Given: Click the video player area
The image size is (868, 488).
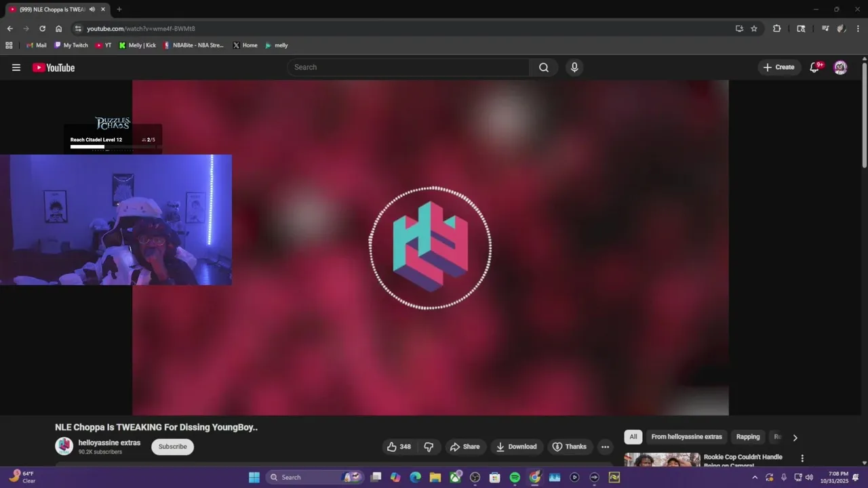Looking at the screenshot, I should [430, 247].
